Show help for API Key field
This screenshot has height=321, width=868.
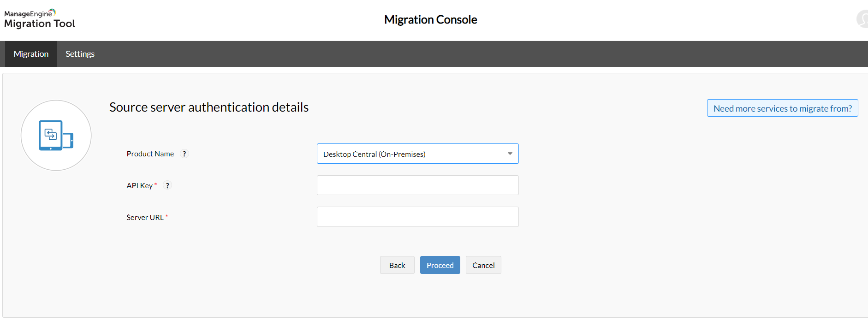(x=167, y=185)
